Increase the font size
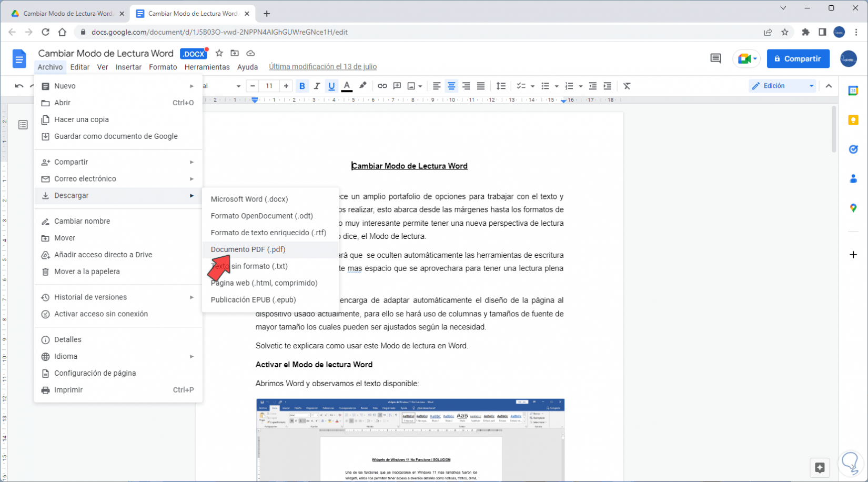Image resolution: width=868 pixels, height=482 pixels. (x=286, y=86)
